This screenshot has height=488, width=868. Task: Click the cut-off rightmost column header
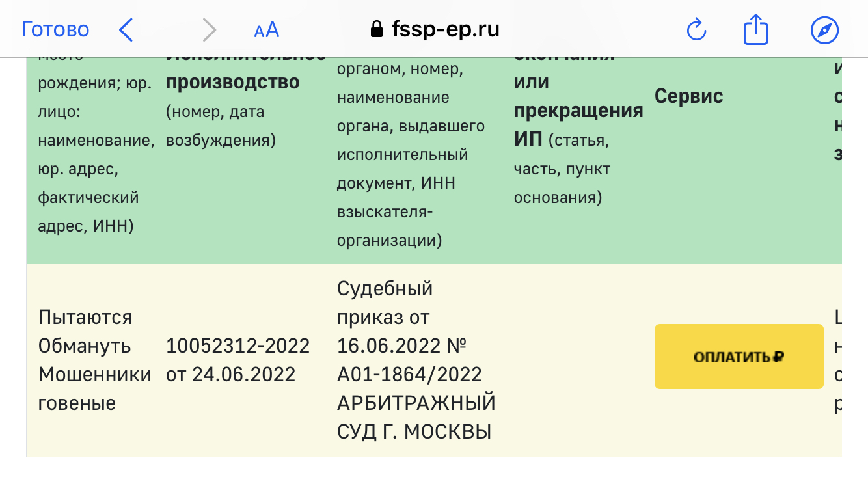point(837,111)
